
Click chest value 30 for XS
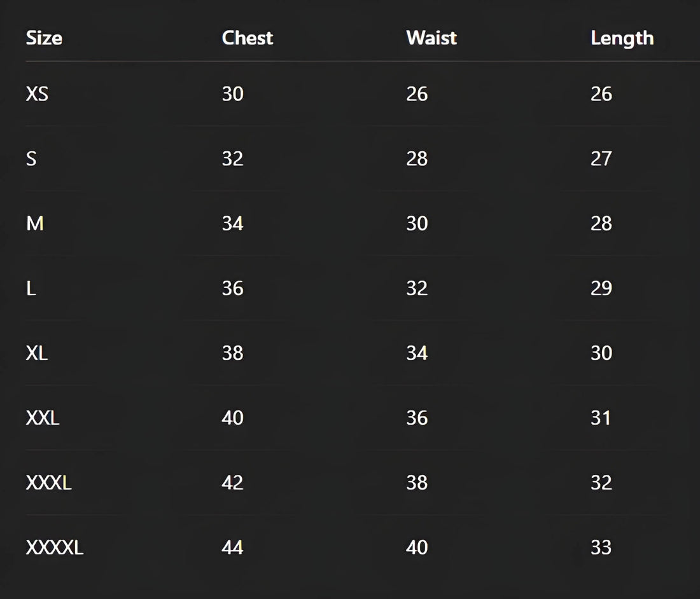(232, 94)
